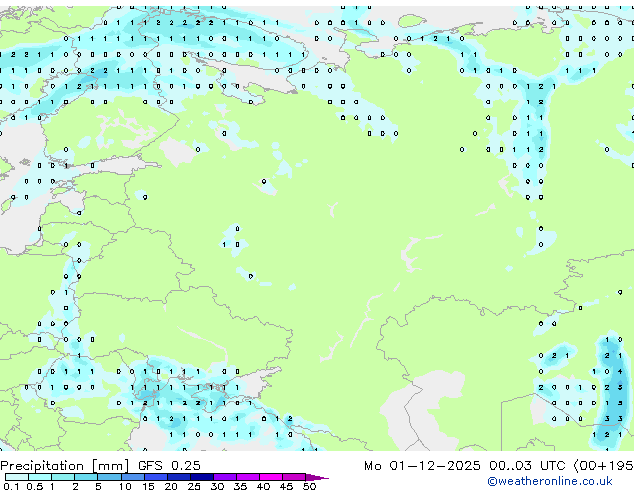Click the date 'Mo 01-12-2025'
The width and height of the screenshot is (634, 490).
point(422,466)
